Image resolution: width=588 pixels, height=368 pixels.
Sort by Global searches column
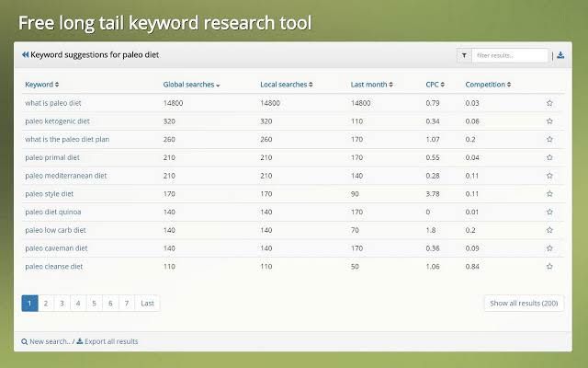coord(191,85)
